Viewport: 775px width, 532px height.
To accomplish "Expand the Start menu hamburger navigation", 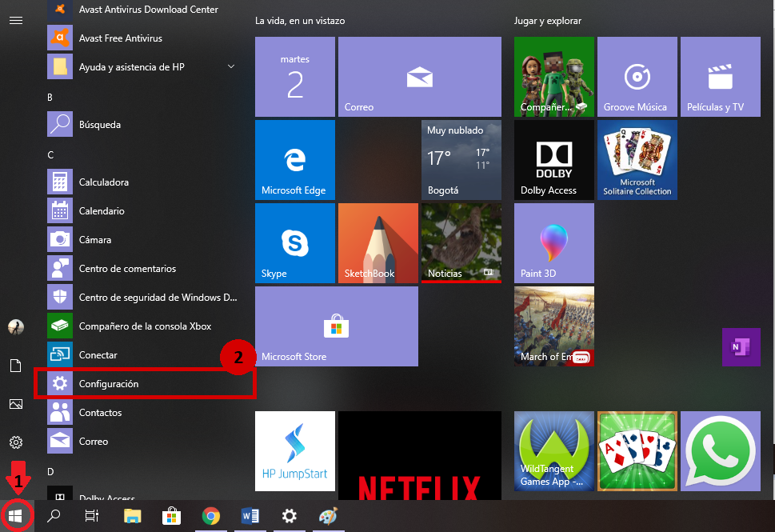I will point(16,20).
